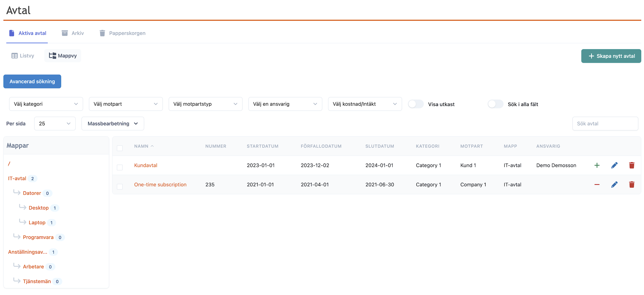The image size is (644, 295).
Task: Enable the Visa utkast toggle
Action: pyautogui.click(x=415, y=104)
